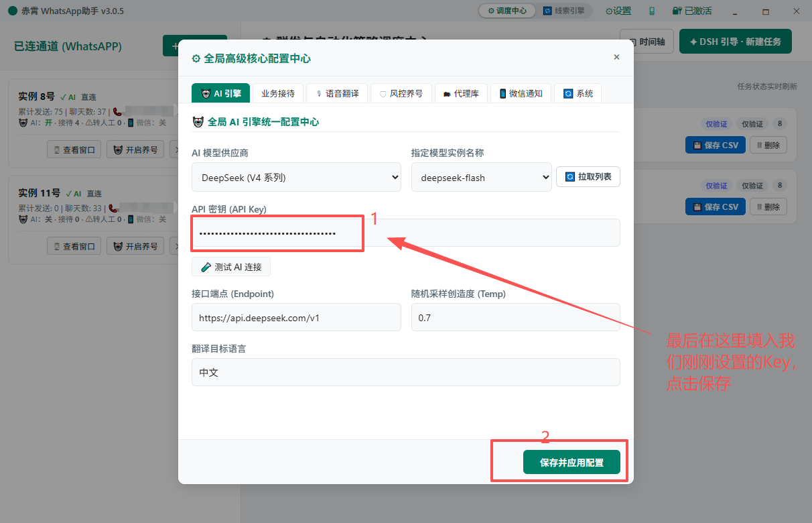Viewport: 812px width, 523px height.
Task: Open 设置 in the title bar
Action: click(618, 11)
